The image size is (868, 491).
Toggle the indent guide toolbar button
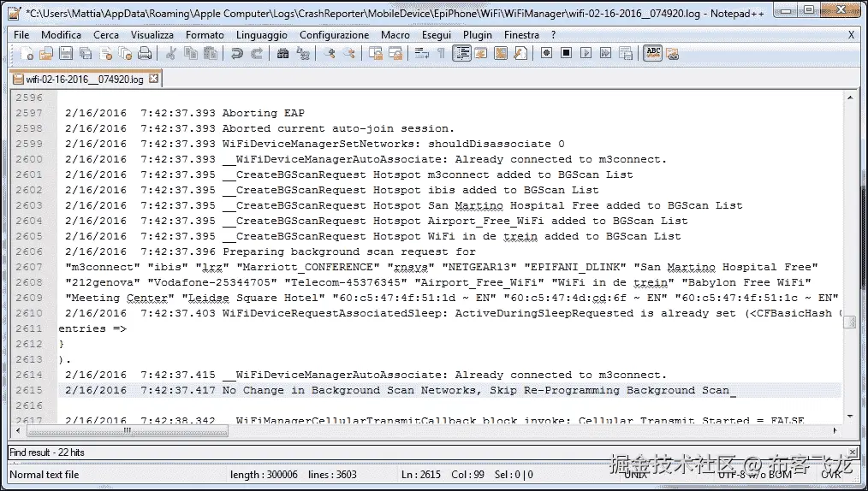[461, 54]
